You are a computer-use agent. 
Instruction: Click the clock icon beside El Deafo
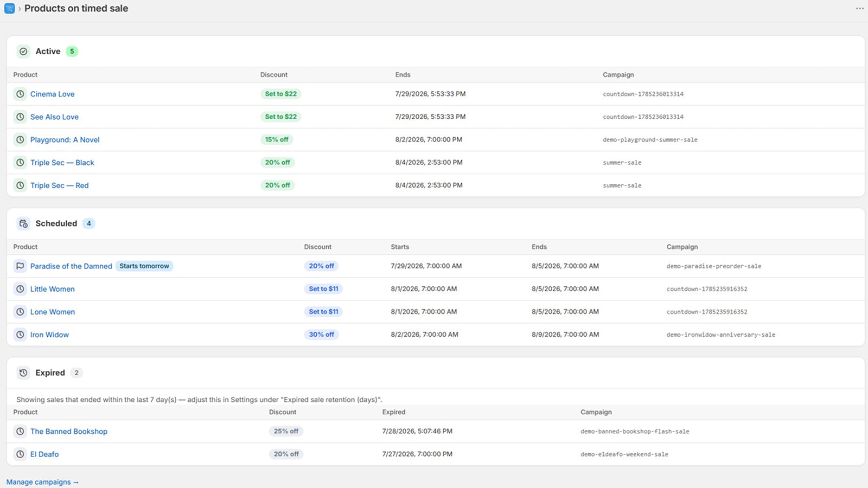[x=20, y=454]
